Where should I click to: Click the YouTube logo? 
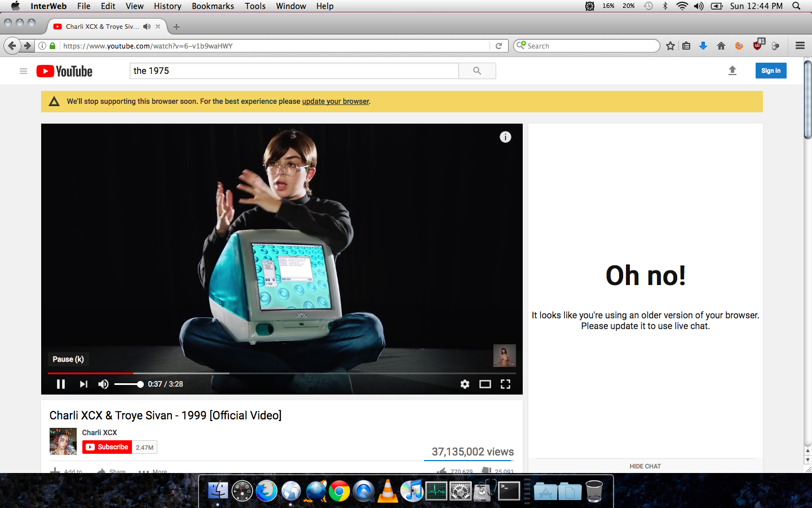(x=64, y=71)
